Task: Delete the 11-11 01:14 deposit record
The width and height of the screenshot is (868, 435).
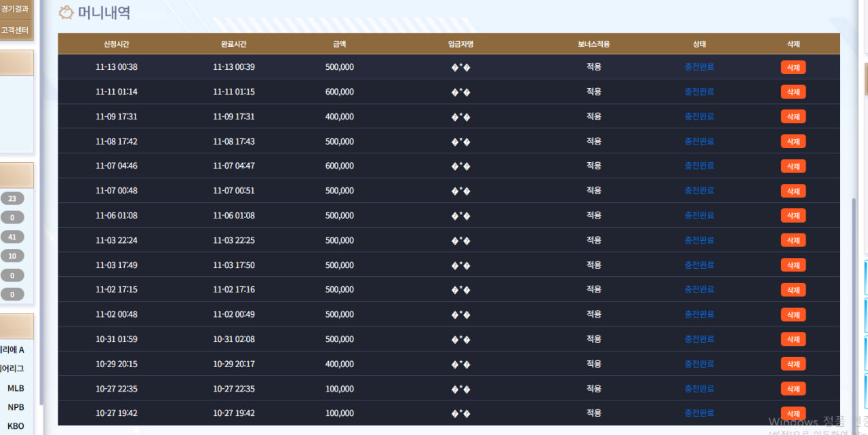Action: [x=793, y=92]
